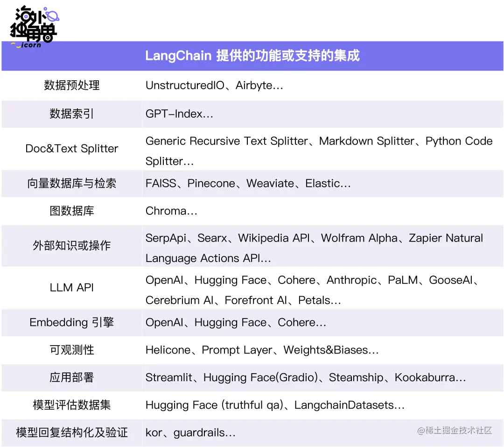The image size is (504, 447).
Task: Click the 'LLM API' row label
Action: [x=72, y=287]
